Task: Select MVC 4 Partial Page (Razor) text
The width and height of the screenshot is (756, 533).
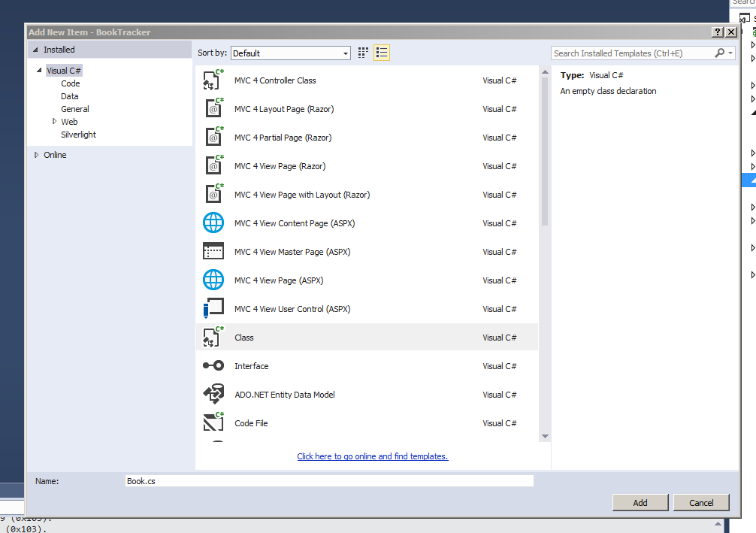Action: tap(283, 138)
